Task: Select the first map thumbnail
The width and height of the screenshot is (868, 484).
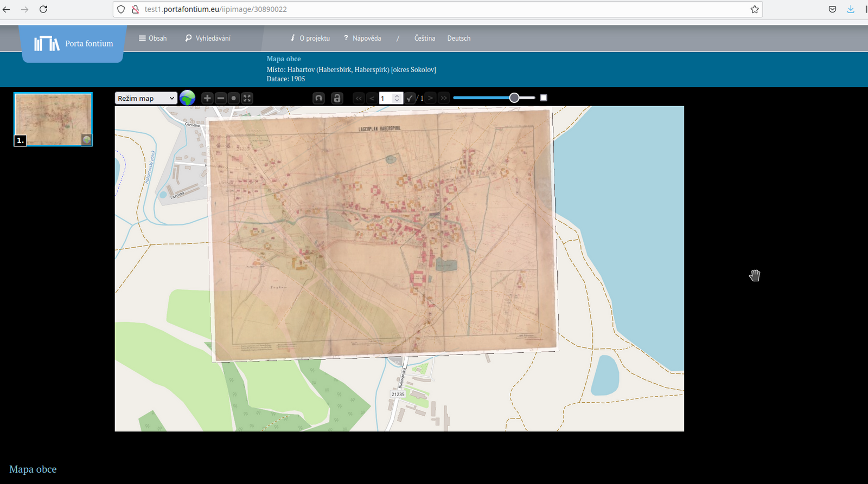Action: (x=53, y=119)
